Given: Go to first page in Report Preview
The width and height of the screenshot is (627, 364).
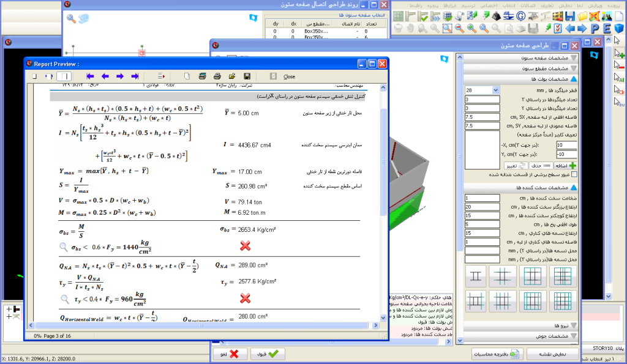Looking at the screenshot, I should point(90,76).
